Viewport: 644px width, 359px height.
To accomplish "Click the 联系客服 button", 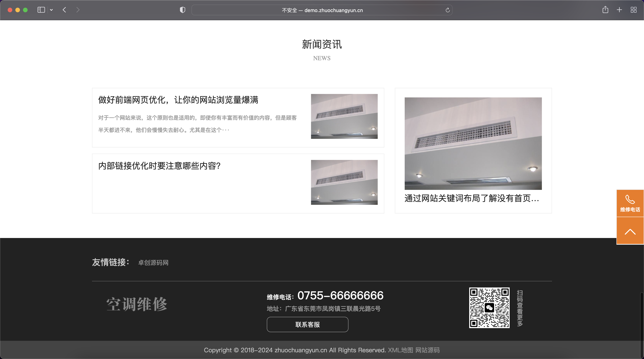I will click(307, 324).
